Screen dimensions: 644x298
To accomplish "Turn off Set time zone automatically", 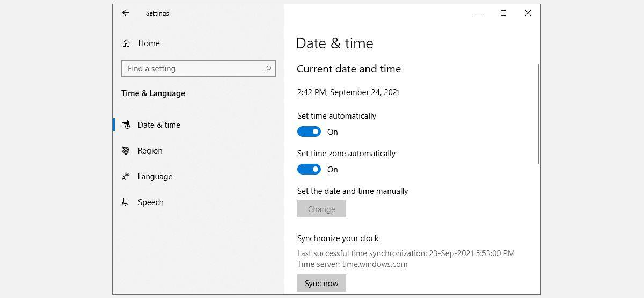I will [309, 170].
